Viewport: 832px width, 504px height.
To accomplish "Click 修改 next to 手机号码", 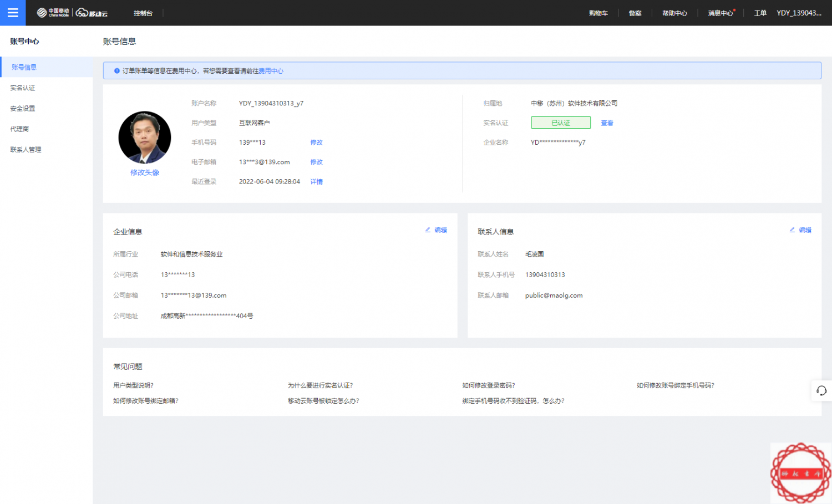I will coord(316,142).
